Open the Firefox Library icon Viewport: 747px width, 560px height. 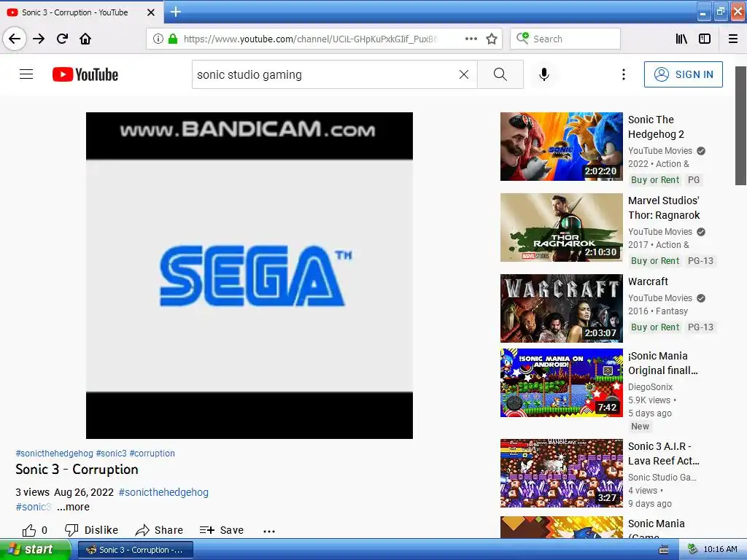point(681,39)
